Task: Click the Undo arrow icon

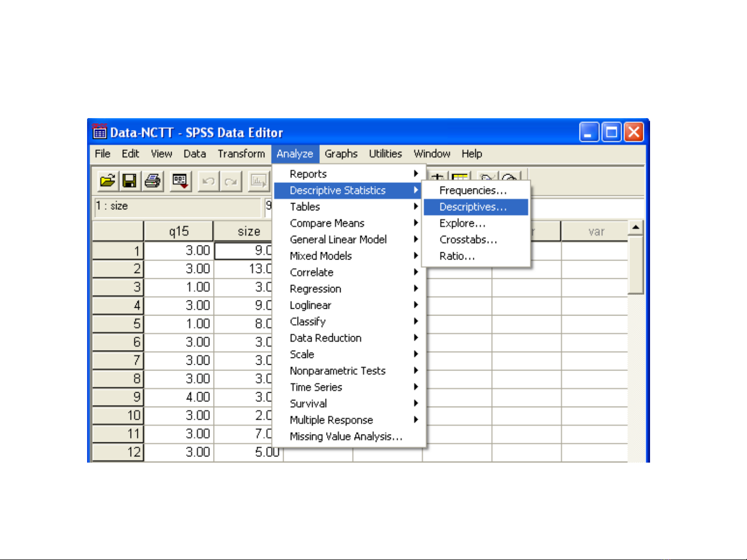Action: pyautogui.click(x=208, y=181)
